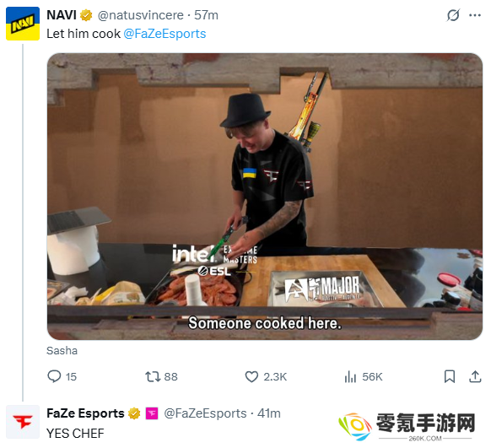Open the @FaZeEsports mention link
The height and width of the screenshot is (448, 491).
point(165,34)
